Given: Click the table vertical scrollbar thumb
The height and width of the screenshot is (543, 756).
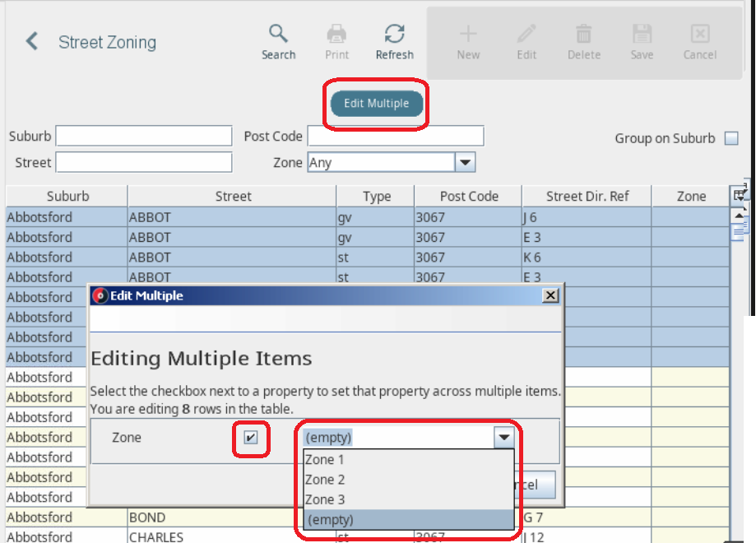Looking at the screenshot, I should pos(739,232).
